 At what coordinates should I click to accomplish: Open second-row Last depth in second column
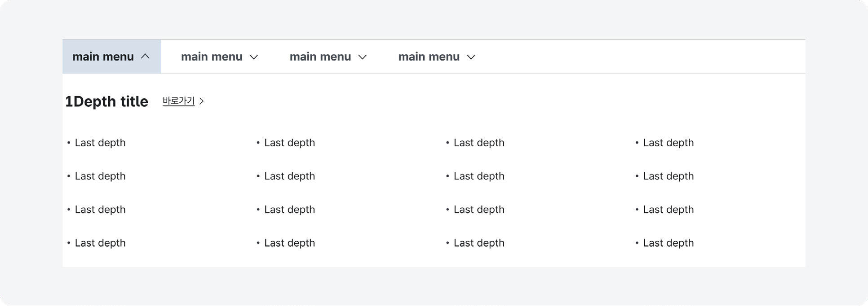point(290,176)
